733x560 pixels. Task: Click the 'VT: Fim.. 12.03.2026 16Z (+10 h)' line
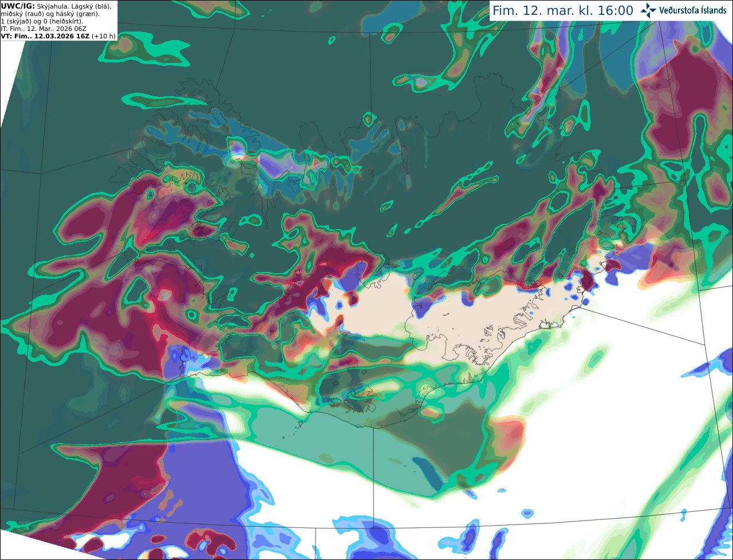point(58,36)
